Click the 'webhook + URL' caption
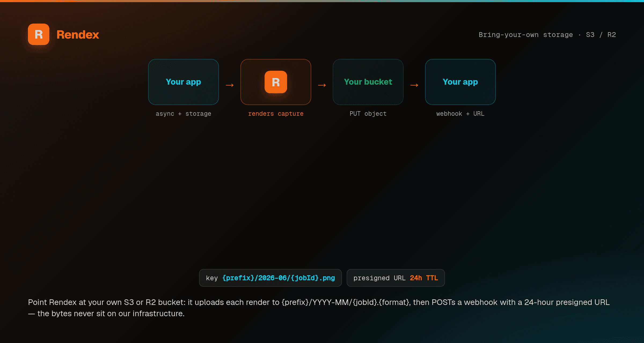644x343 pixels. [x=460, y=114]
